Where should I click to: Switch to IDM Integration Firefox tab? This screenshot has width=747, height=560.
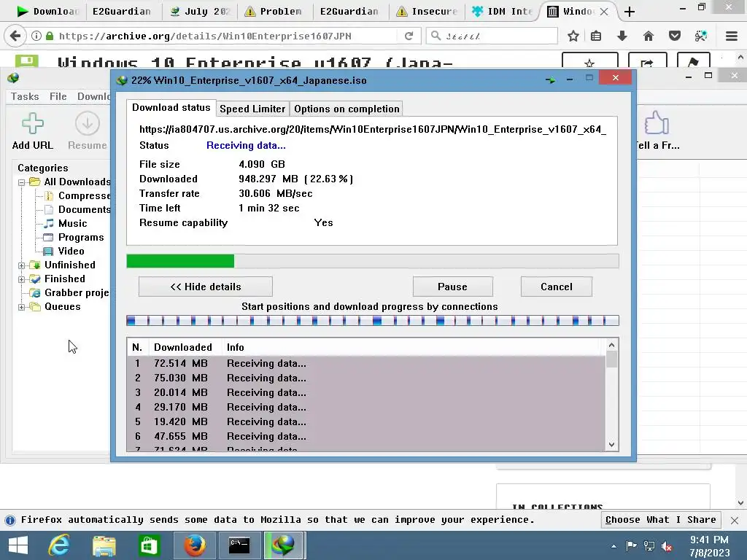coord(504,12)
